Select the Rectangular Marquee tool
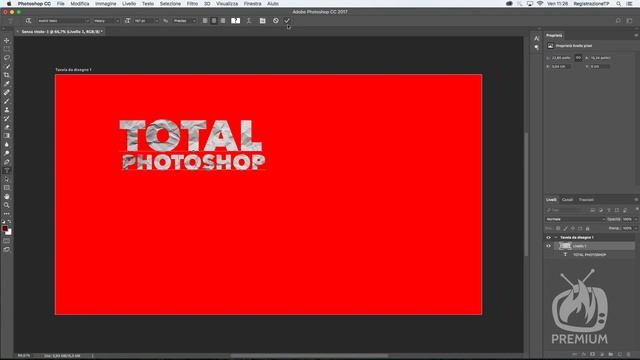 point(7,49)
